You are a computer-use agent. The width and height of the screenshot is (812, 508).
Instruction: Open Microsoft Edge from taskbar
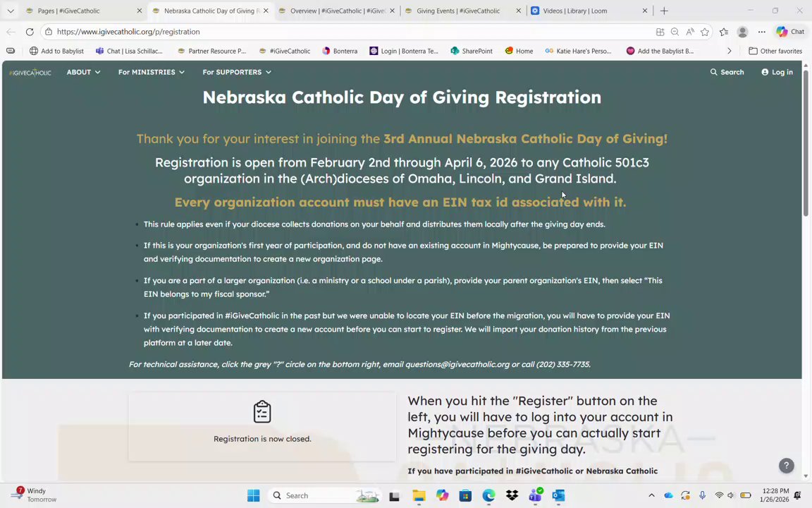coord(489,495)
